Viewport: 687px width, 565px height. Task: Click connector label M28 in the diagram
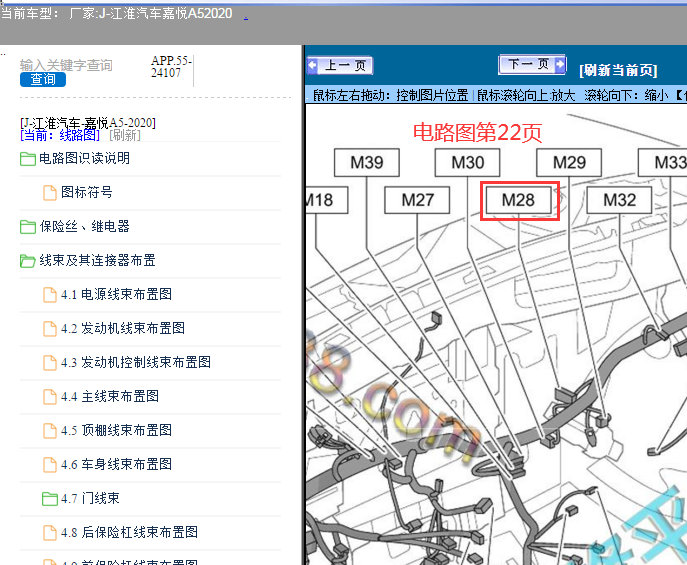[519, 200]
